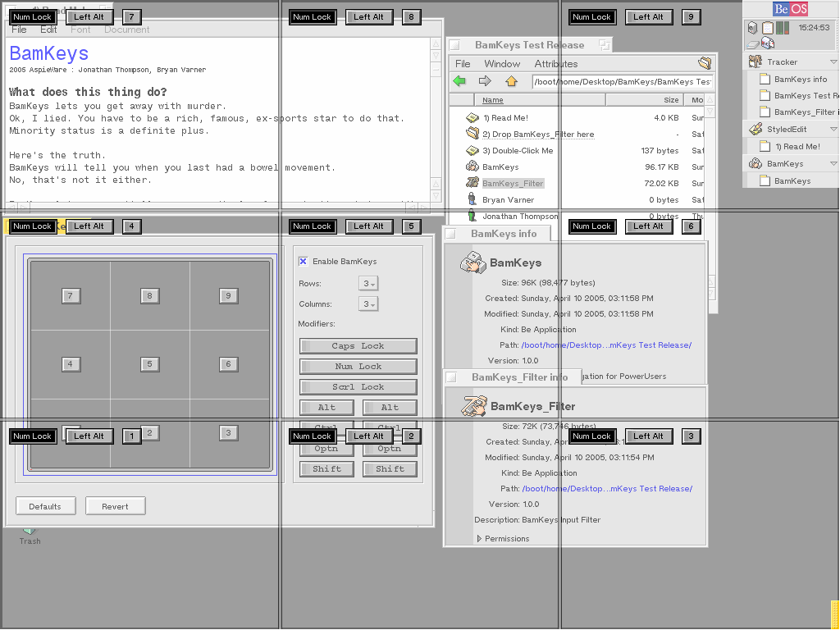Select 'BamKeys_Filter info' window title tab

(513, 377)
